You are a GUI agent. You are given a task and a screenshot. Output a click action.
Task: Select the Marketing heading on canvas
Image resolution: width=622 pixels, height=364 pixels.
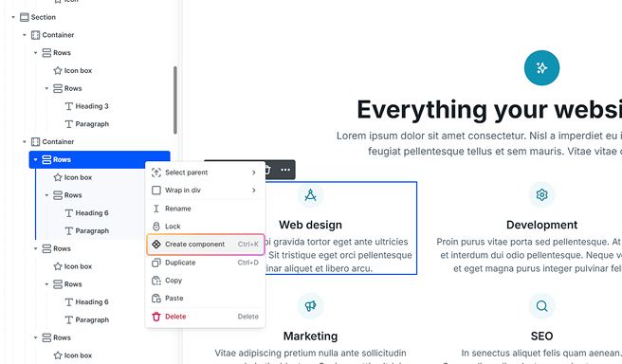coord(310,336)
